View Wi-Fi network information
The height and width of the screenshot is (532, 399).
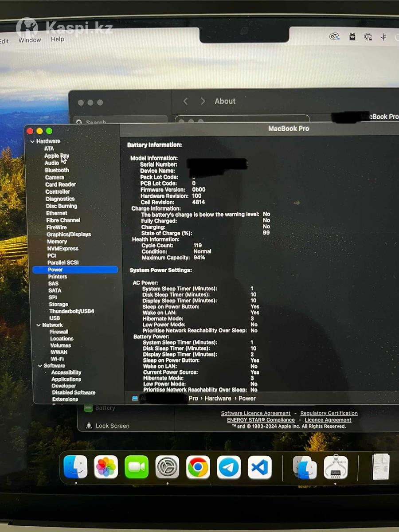[57, 359]
